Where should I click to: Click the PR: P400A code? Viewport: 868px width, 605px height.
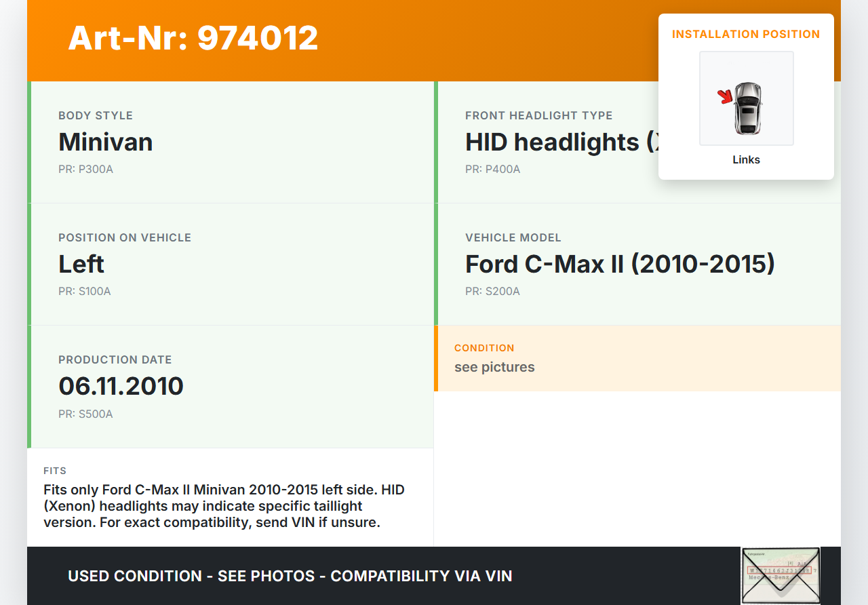pos(492,170)
